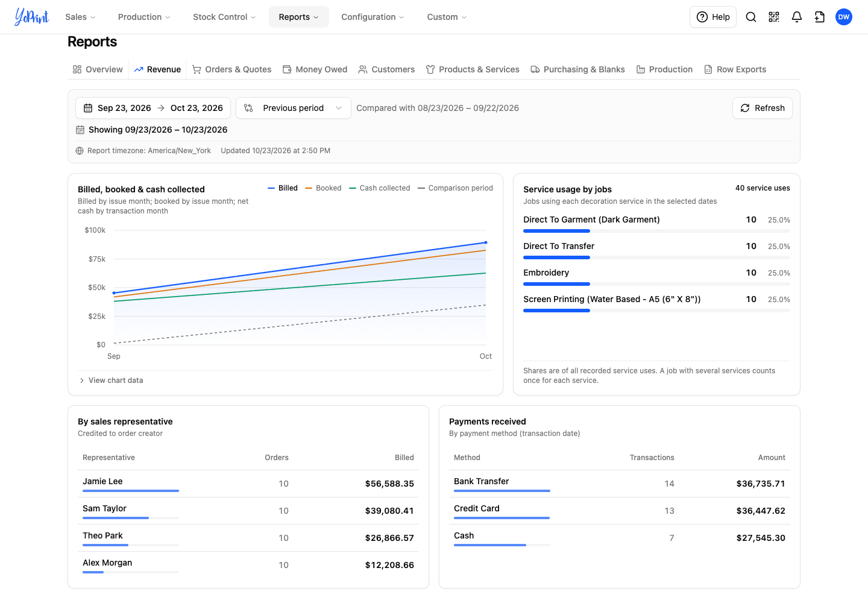
Task: Open the search icon in the header
Action: (751, 17)
